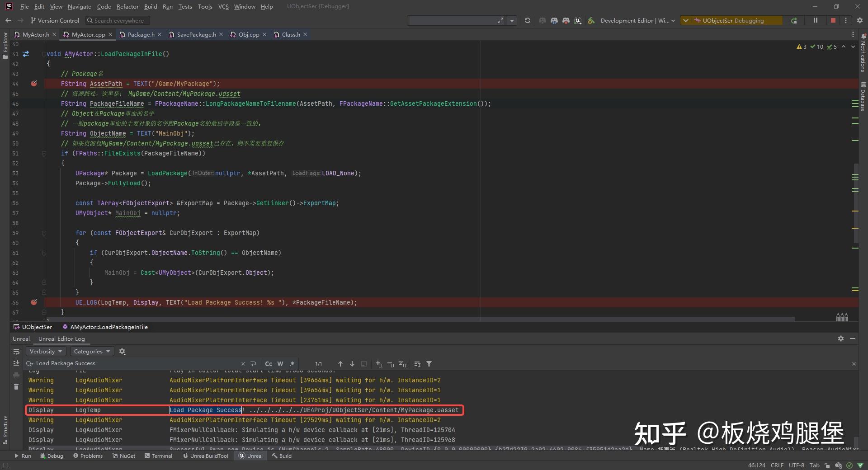Open the Categories dropdown
Image resolution: width=868 pixels, height=470 pixels.
click(92, 351)
